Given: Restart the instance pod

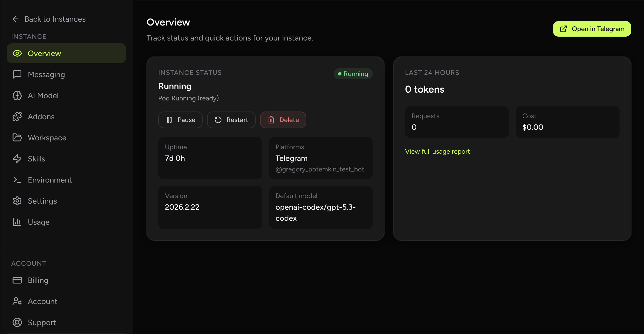Looking at the screenshot, I should [x=231, y=120].
